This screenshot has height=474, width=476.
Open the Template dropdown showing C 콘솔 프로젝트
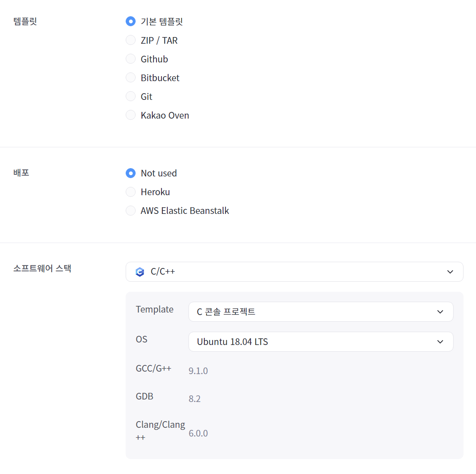pos(321,312)
